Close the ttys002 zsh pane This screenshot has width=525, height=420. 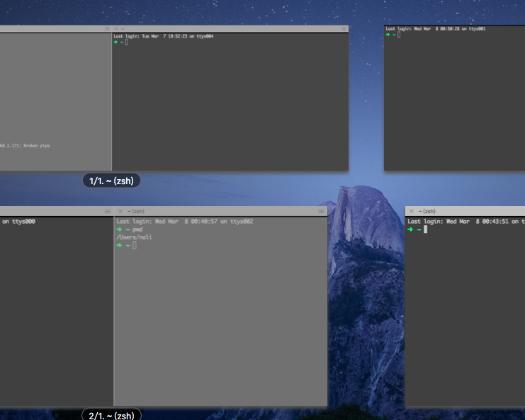[x=120, y=211]
